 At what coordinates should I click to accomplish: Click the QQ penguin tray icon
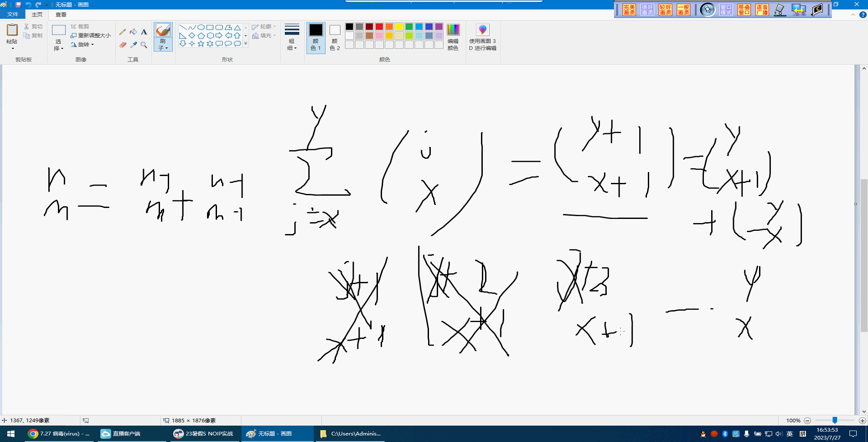(703, 434)
